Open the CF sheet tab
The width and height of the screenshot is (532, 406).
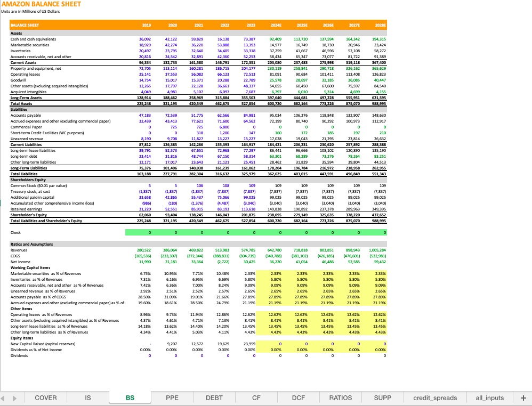point(256,397)
